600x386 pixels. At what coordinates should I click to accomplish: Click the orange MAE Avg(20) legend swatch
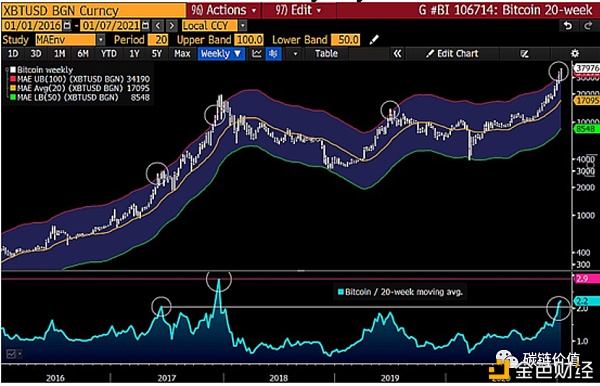(13, 88)
